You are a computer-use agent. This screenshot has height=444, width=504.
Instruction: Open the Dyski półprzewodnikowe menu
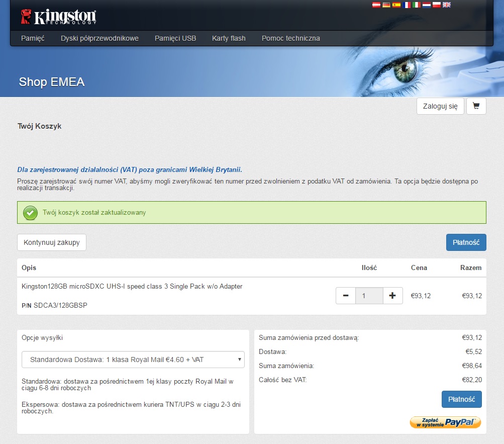[x=99, y=38]
